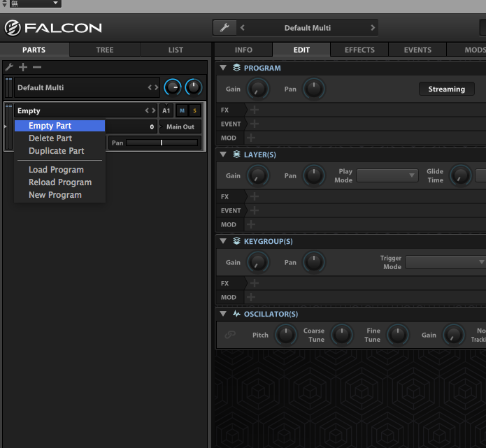
Task: Open the A1 MIDI channel selector
Action: [166, 110]
